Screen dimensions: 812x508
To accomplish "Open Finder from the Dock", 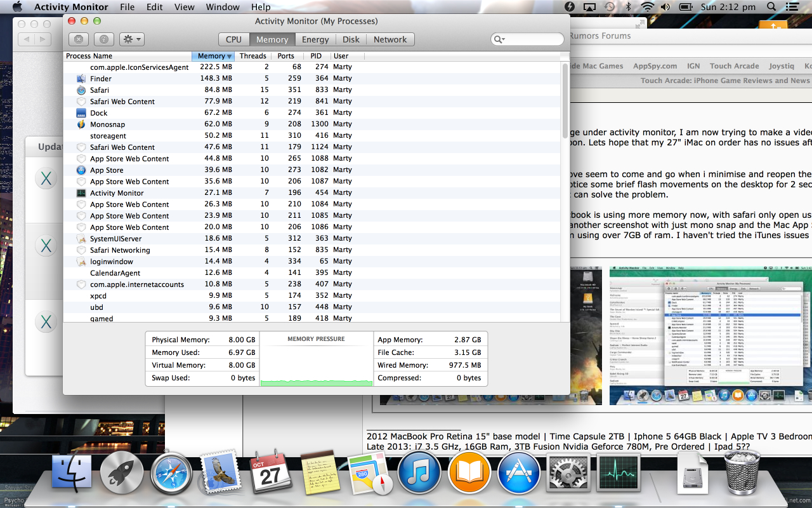I will tap(71, 473).
